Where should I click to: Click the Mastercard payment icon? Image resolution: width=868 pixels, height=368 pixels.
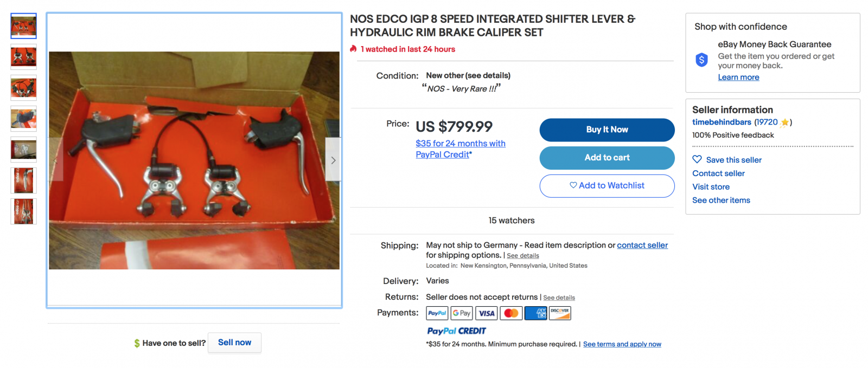[x=511, y=313]
